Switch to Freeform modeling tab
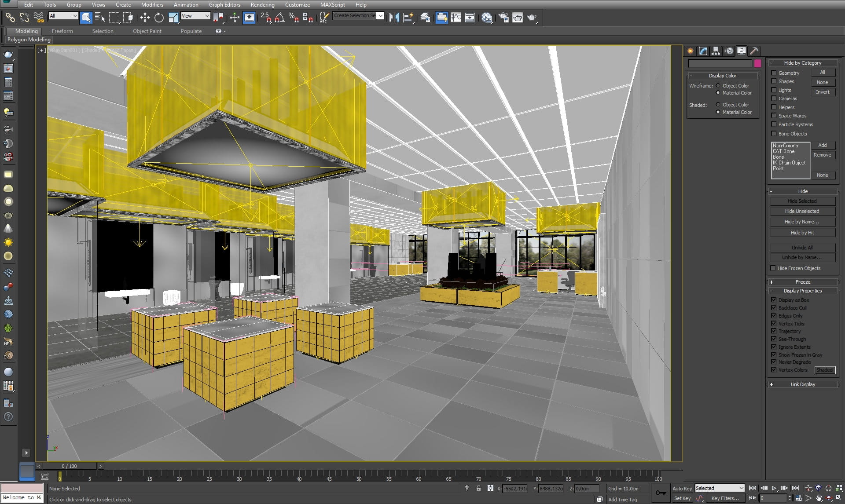The image size is (845, 504). 62,31
